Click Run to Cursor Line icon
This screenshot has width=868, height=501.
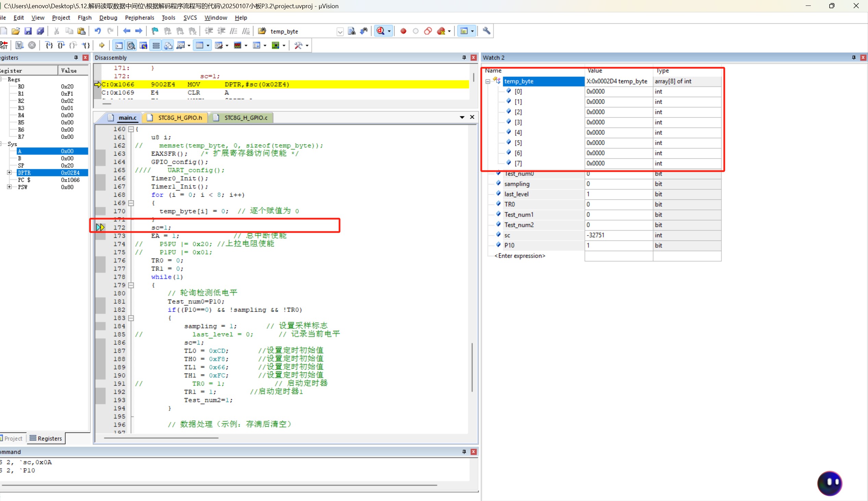click(86, 45)
